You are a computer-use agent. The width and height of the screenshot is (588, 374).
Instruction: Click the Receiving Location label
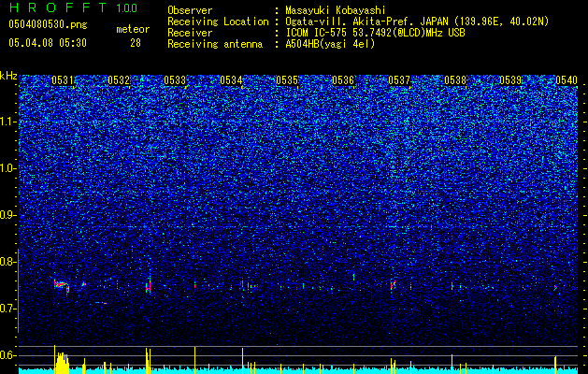(218, 22)
